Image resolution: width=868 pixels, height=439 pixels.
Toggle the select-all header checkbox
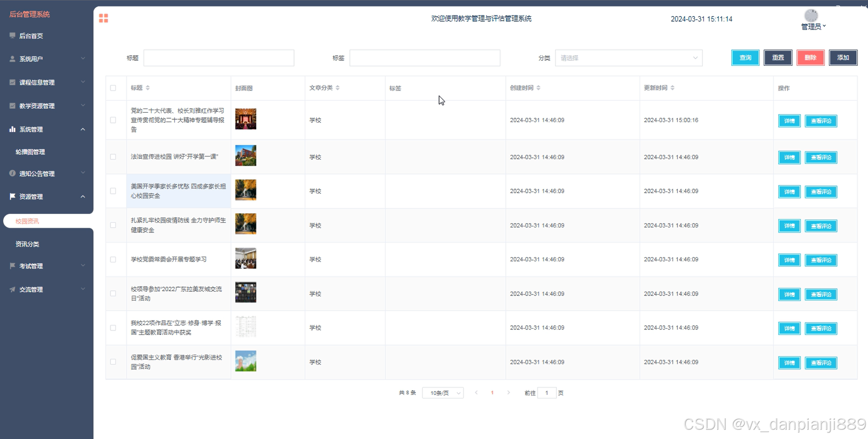point(113,88)
